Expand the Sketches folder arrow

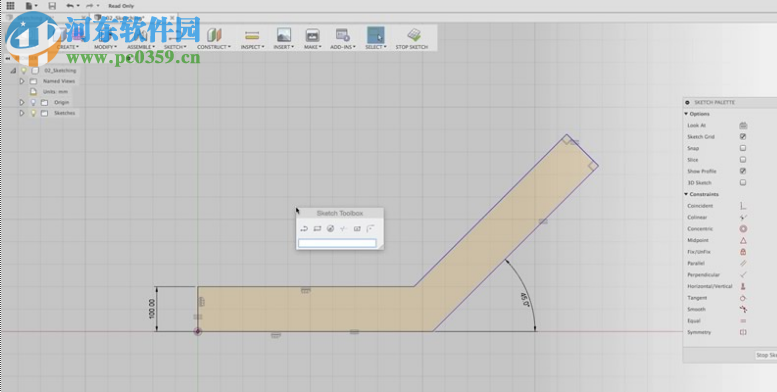(22, 113)
